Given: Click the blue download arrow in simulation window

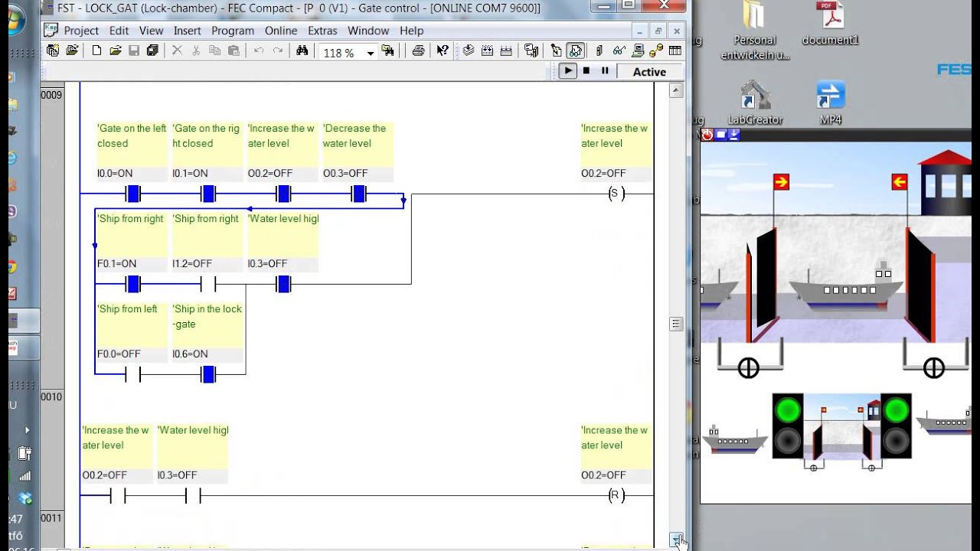Looking at the screenshot, I should tap(734, 135).
